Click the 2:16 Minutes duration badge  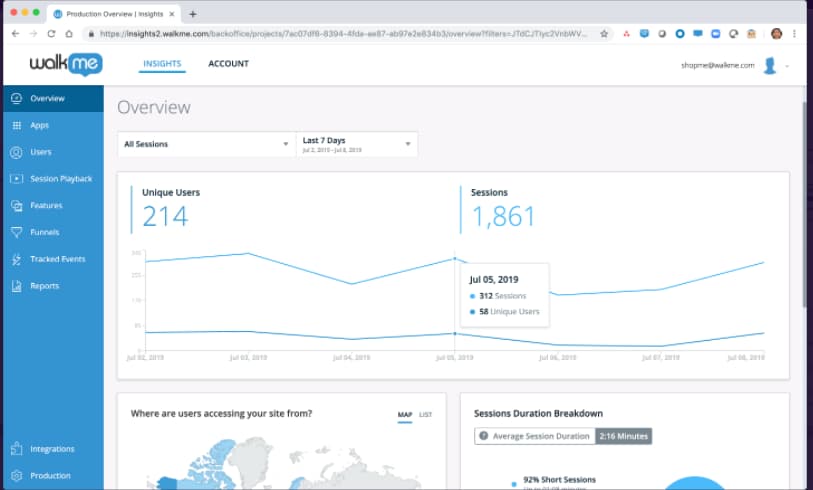[623, 436]
